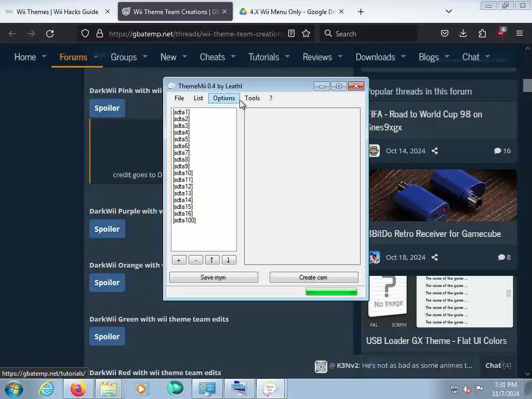Open the Forums navigation link
This screenshot has height=399, width=532.
73,57
